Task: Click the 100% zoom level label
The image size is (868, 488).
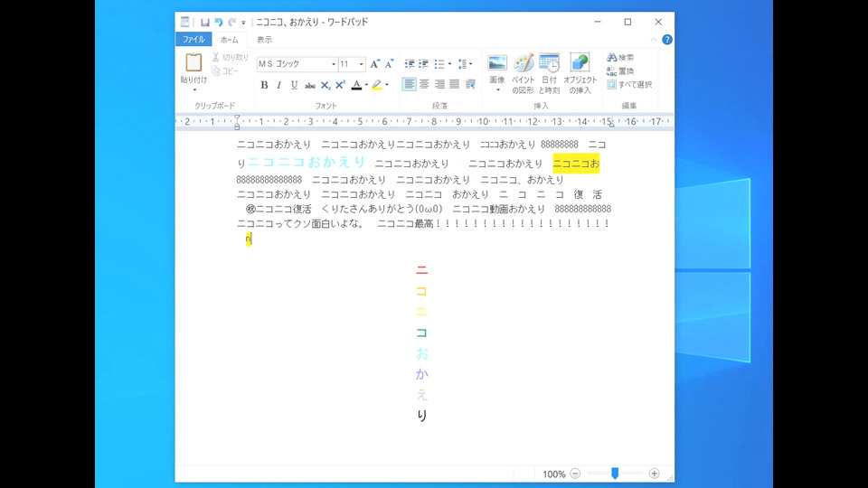Action: click(553, 474)
